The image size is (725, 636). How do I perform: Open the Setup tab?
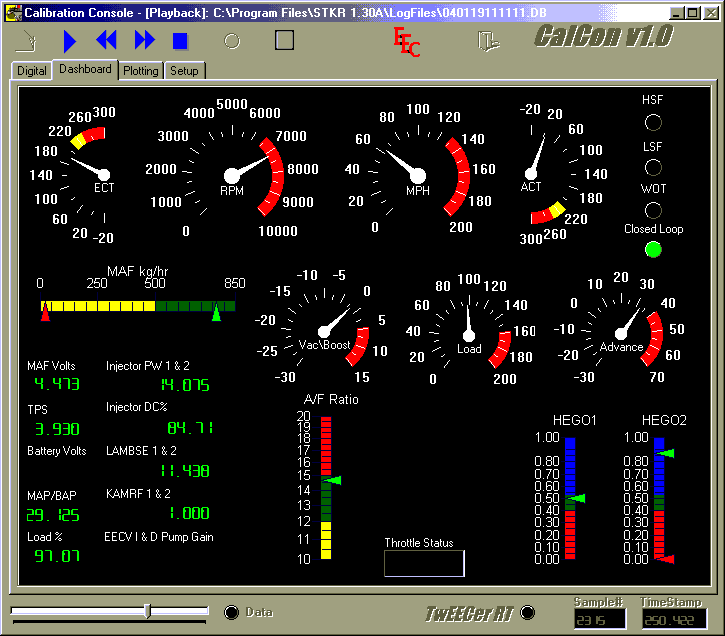click(184, 71)
